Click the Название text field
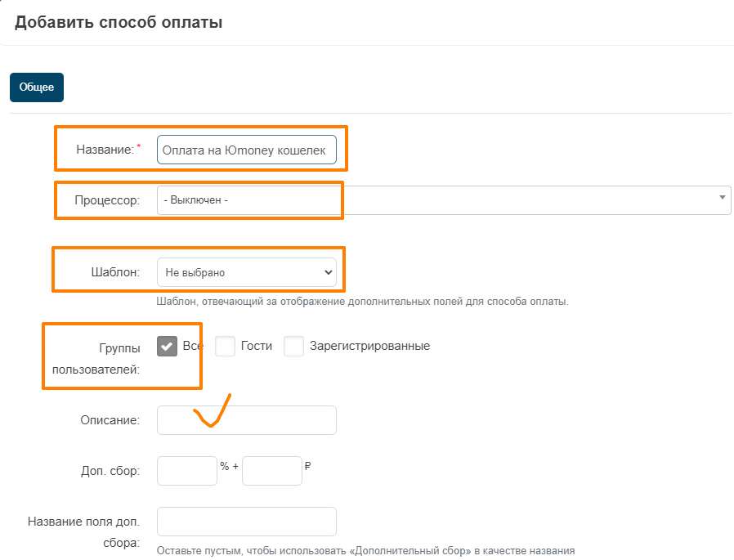Screen dimensions: 734x560 (247, 150)
